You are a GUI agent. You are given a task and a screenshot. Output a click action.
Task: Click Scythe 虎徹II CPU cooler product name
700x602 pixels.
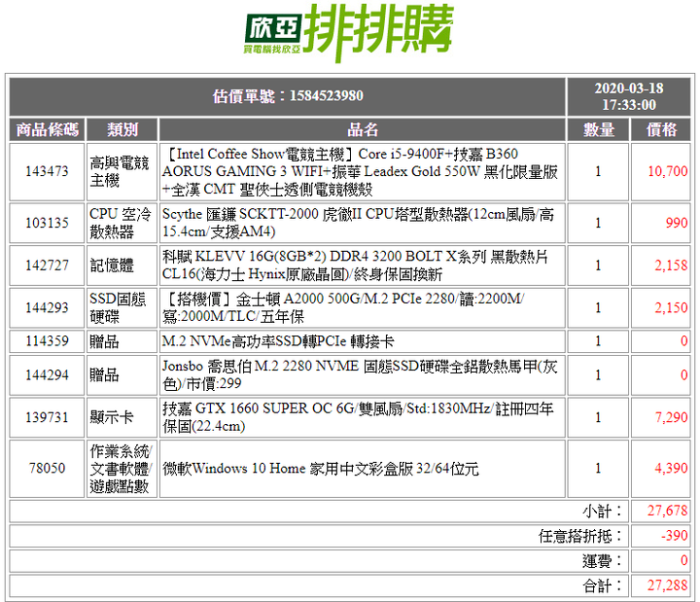point(358,223)
